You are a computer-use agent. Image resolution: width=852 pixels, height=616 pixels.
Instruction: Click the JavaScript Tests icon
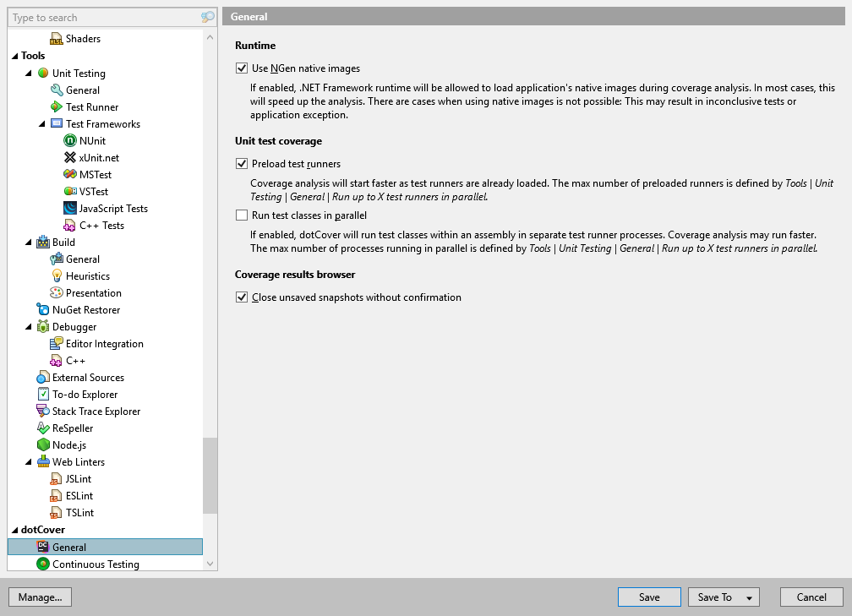click(x=69, y=208)
